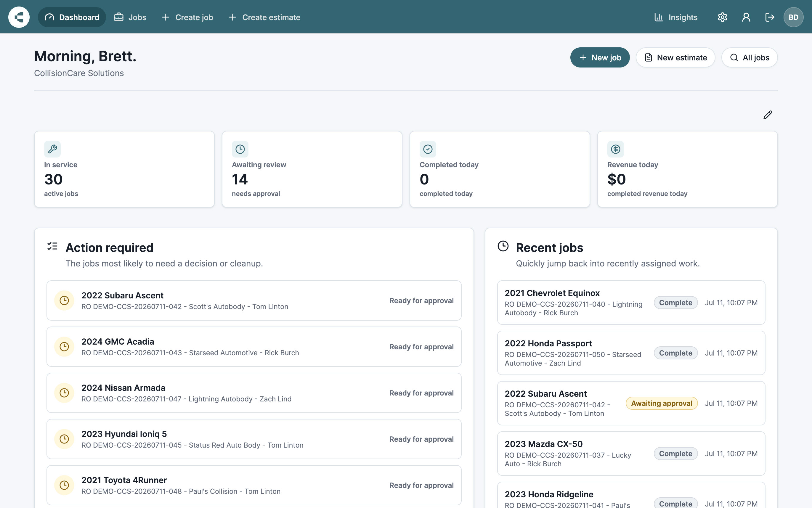
Task: Click Complete badge on Mazda CX-50
Action: (675, 454)
